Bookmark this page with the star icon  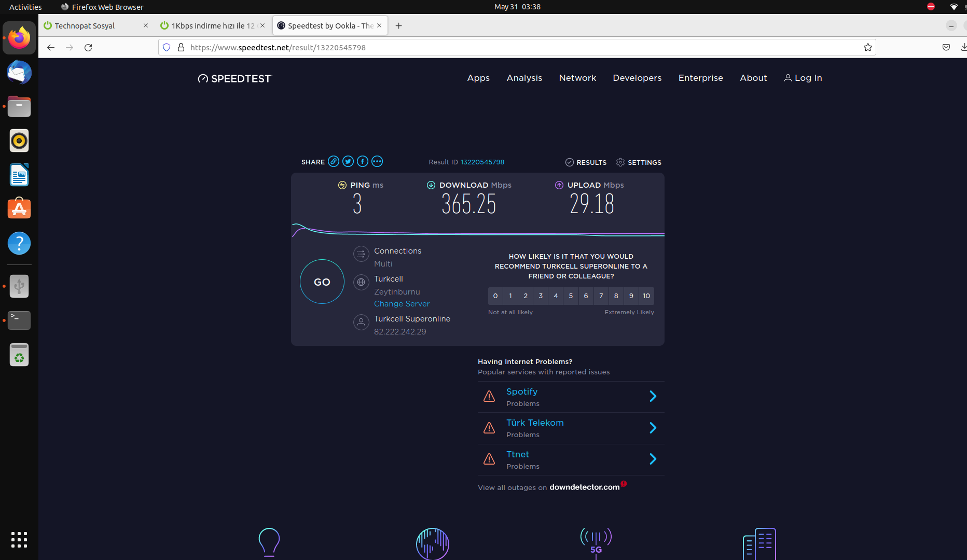[868, 47]
